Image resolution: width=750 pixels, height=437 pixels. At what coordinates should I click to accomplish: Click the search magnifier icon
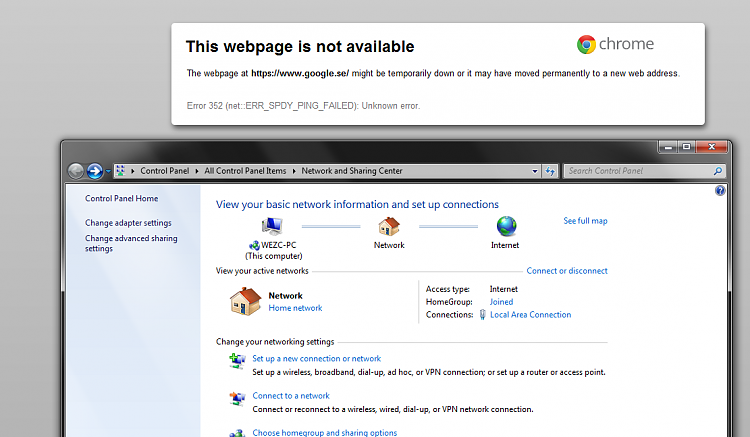(x=717, y=171)
